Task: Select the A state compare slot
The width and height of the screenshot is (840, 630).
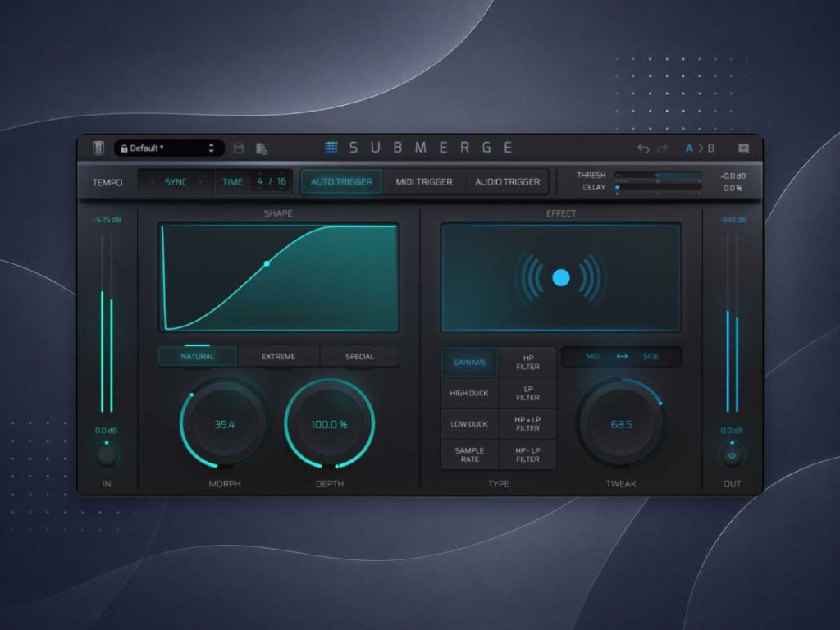Action: (689, 148)
